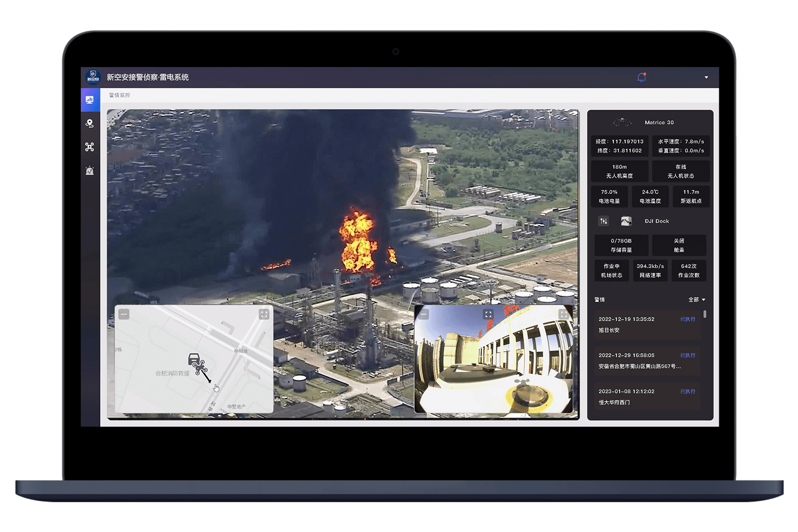
Task: Open the drone management sidebar icon
Action: pyautogui.click(x=89, y=147)
